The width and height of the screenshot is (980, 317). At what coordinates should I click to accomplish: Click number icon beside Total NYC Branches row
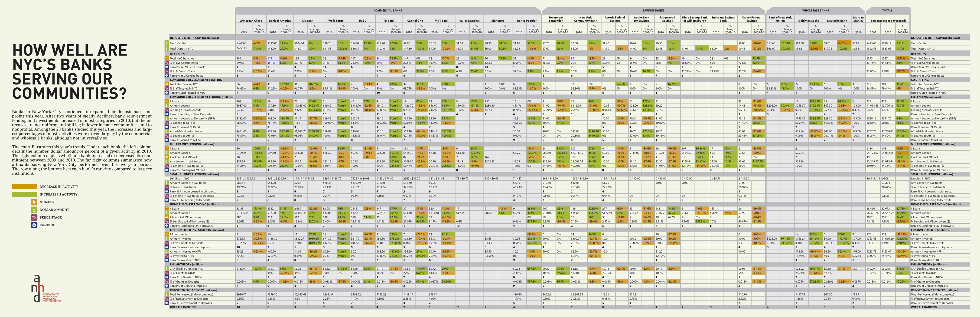point(167,58)
